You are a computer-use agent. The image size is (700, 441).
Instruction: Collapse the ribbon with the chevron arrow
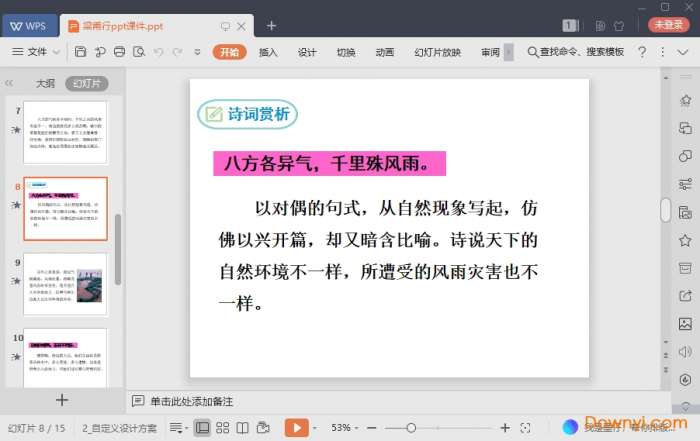point(683,52)
